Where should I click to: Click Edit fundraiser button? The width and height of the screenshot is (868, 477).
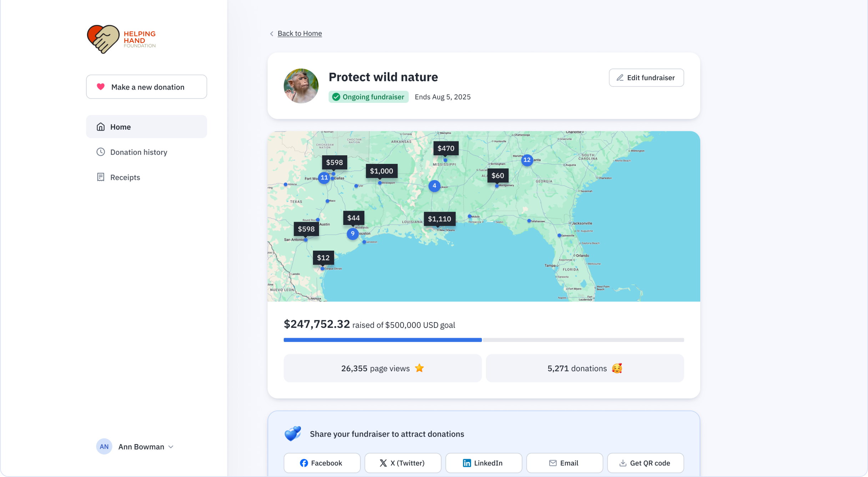(646, 77)
